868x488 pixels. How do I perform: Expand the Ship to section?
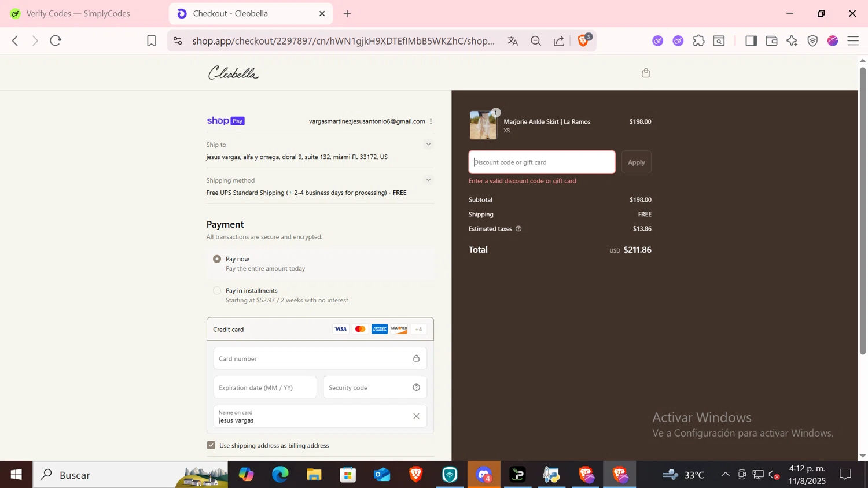point(428,144)
